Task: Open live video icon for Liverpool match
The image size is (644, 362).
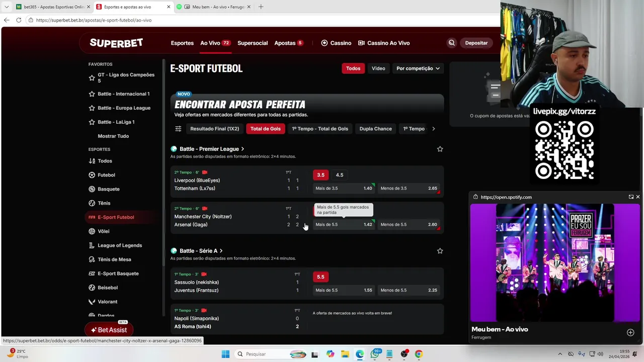Action: 204,172
